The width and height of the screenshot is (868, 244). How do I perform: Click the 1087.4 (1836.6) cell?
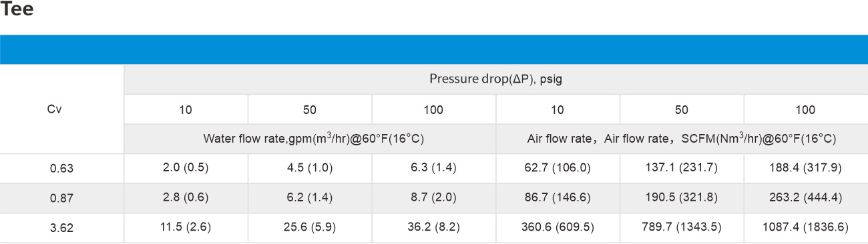point(806,228)
